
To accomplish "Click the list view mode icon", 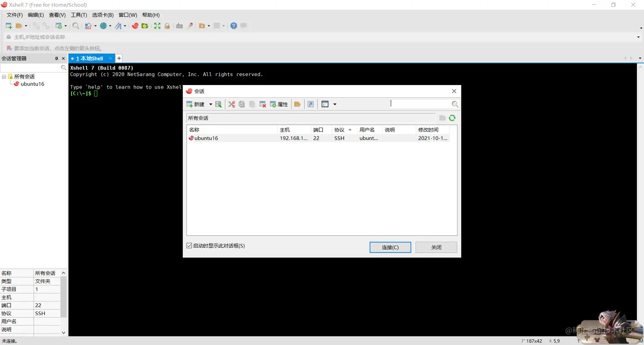I will coord(325,104).
